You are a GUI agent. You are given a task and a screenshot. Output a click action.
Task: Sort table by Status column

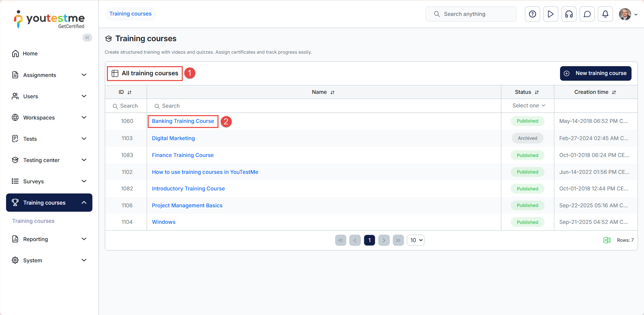(x=537, y=92)
